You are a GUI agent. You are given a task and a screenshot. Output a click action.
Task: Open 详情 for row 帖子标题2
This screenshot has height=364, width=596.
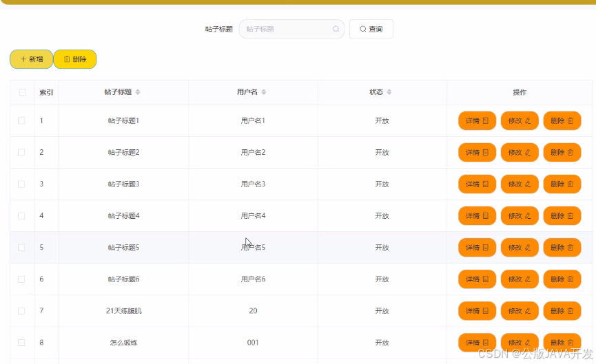[477, 152]
